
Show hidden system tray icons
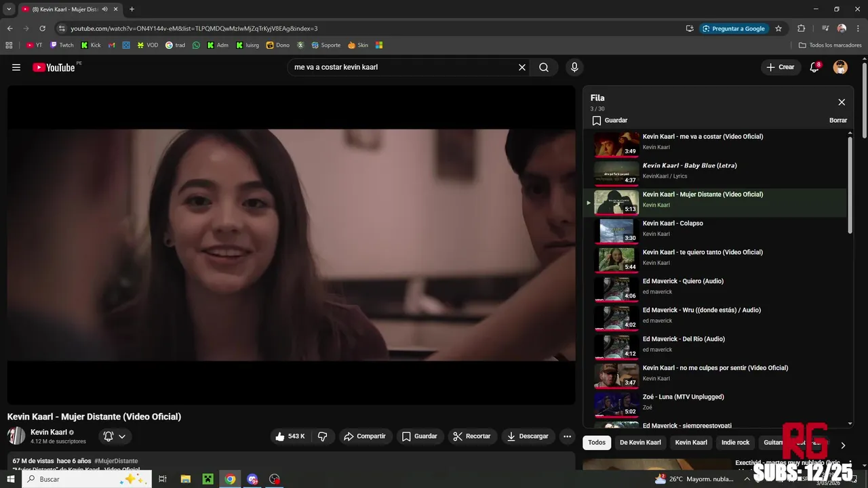coord(747,479)
